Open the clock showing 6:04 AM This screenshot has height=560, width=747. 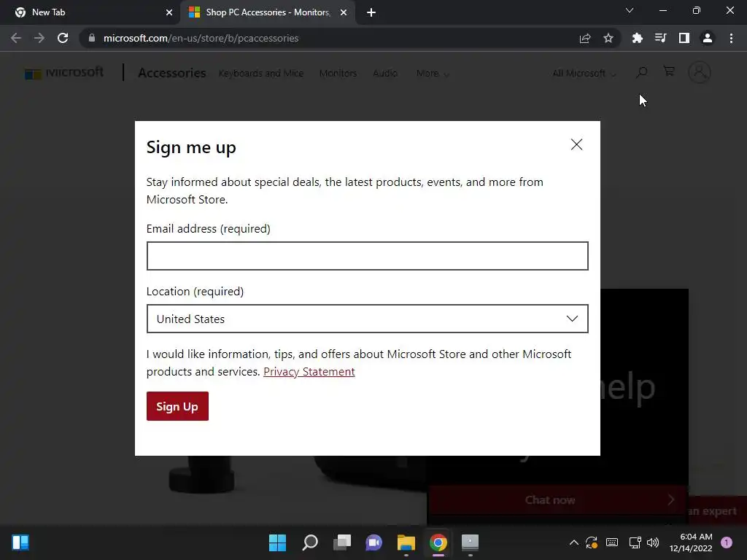tap(691, 542)
